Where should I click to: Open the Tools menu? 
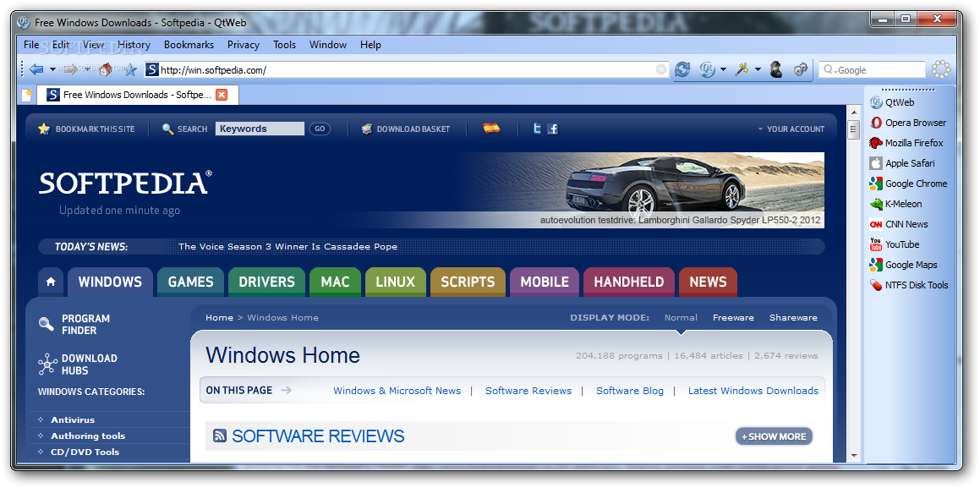pyautogui.click(x=284, y=44)
